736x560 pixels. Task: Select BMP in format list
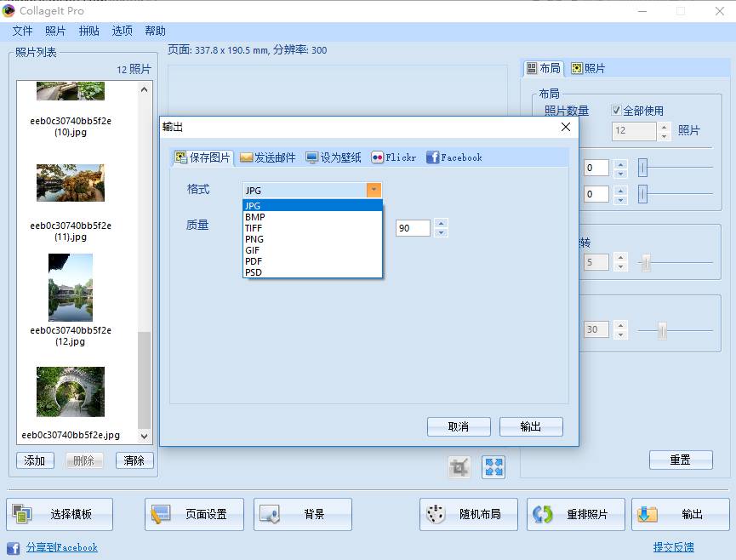pyautogui.click(x=312, y=217)
